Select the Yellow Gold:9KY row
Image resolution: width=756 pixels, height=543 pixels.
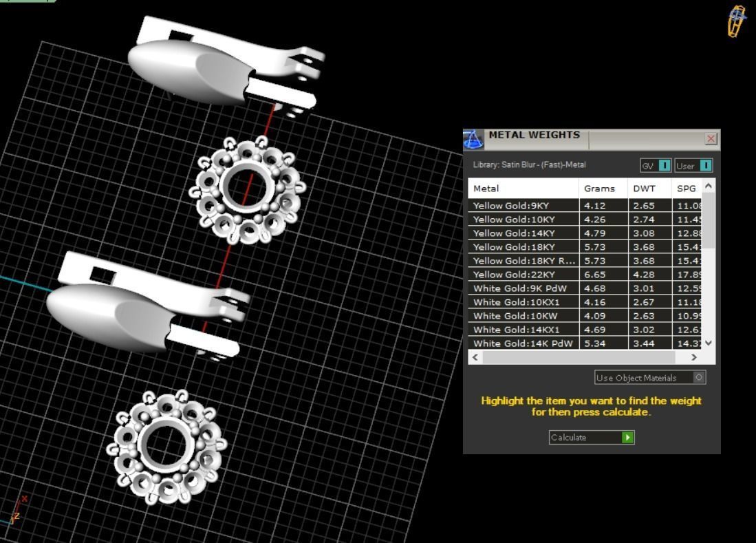pos(584,206)
